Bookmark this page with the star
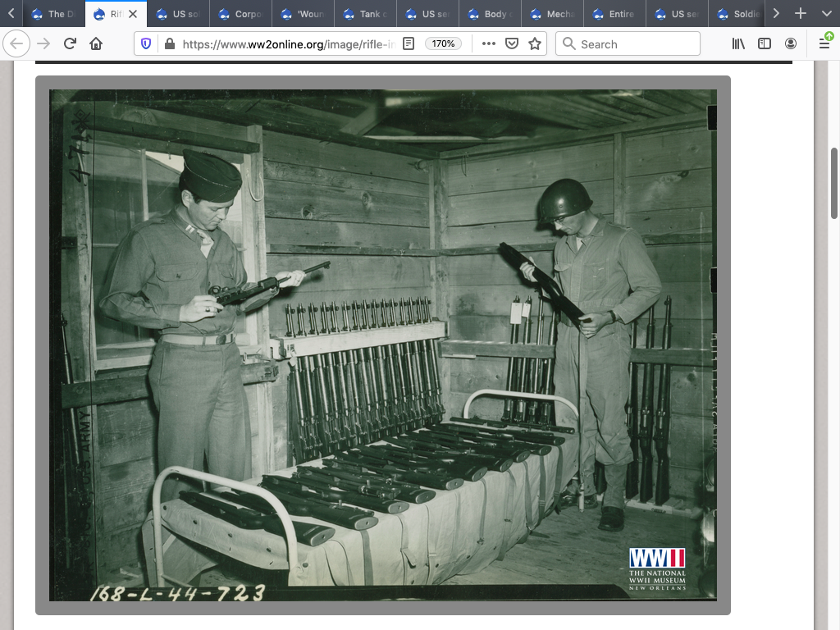This screenshot has height=630, width=840. pos(535,43)
